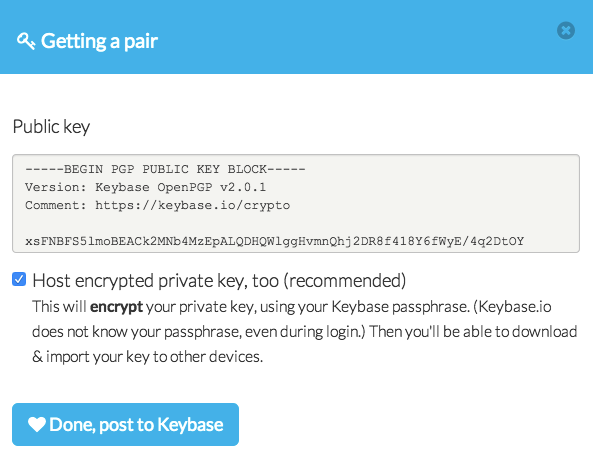This screenshot has width=599, height=464.
Task: Click the key icon in header
Action: tap(26, 41)
